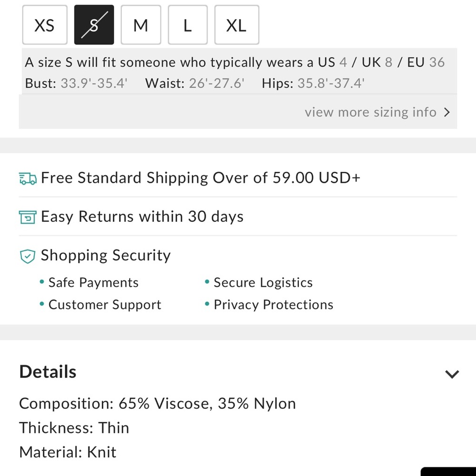Select the crossed-out size S

94,25
